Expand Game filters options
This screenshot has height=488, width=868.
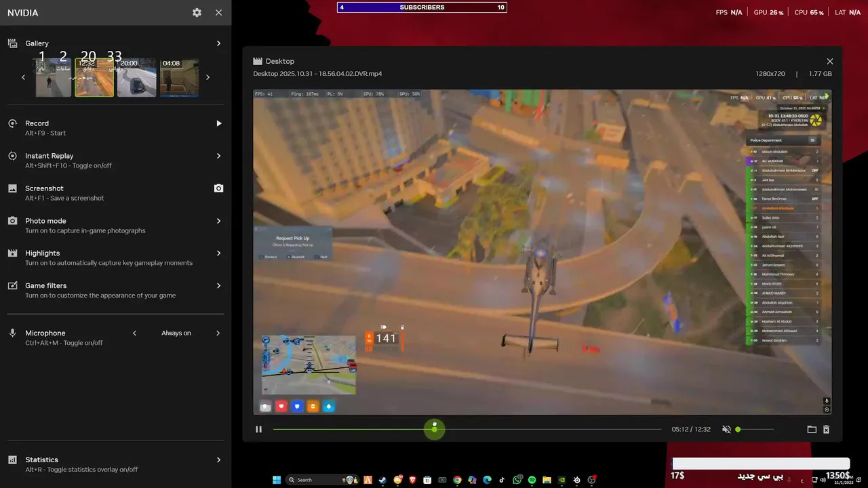[218, 286]
